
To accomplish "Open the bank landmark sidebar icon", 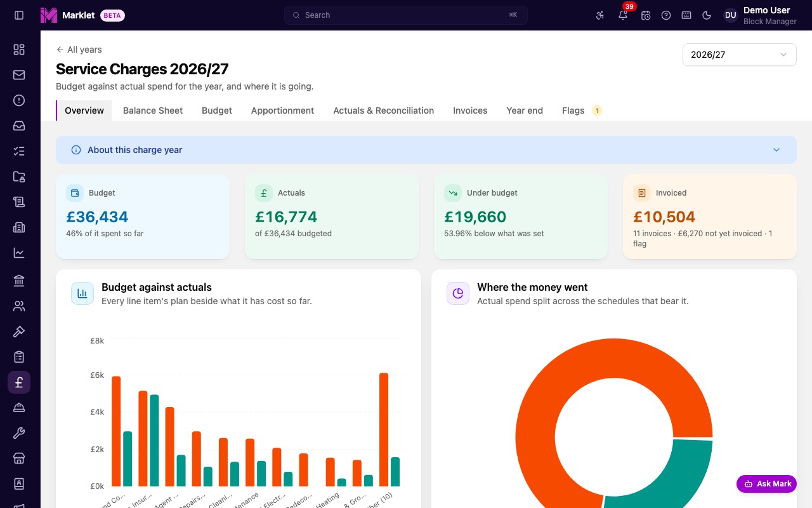I will pos(19,281).
